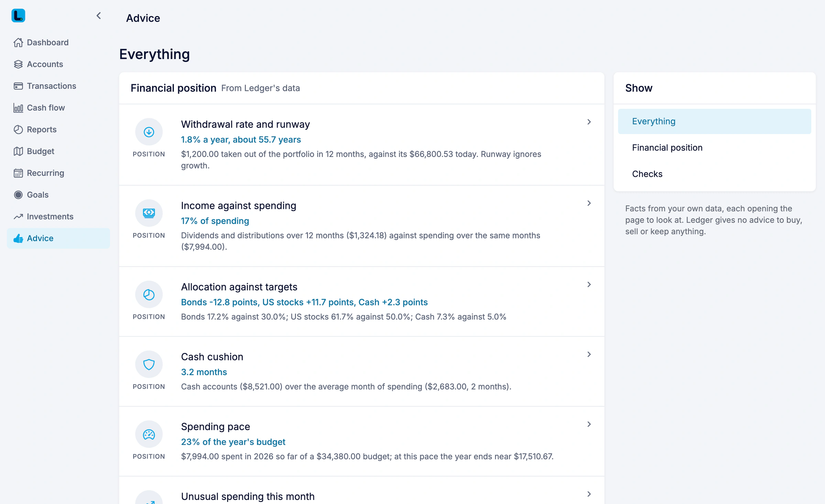Click the 'Unusual spending this month' title
Image resolution: width=825 pixels, height=504 pixels.
tap(248, 496)
